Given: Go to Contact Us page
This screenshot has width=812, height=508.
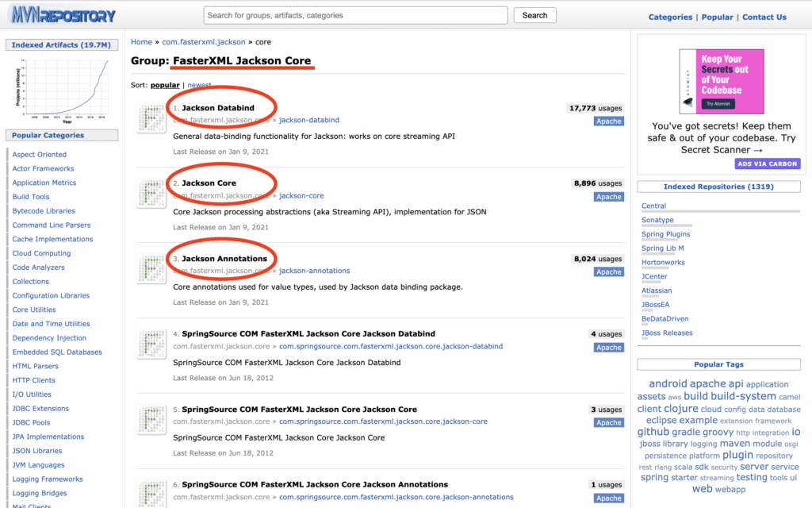Looking at the screenshot, I should (x=764, y=17).
